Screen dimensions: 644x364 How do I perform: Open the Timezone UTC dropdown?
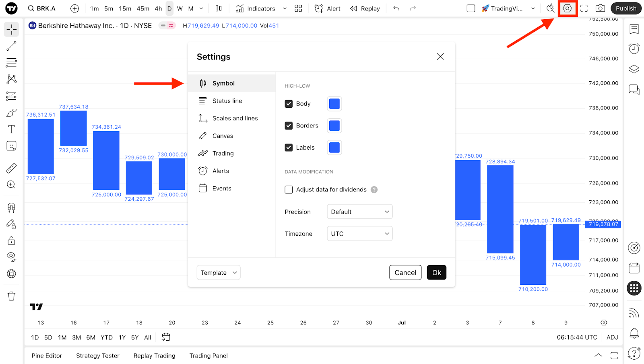tap(359, 234)
